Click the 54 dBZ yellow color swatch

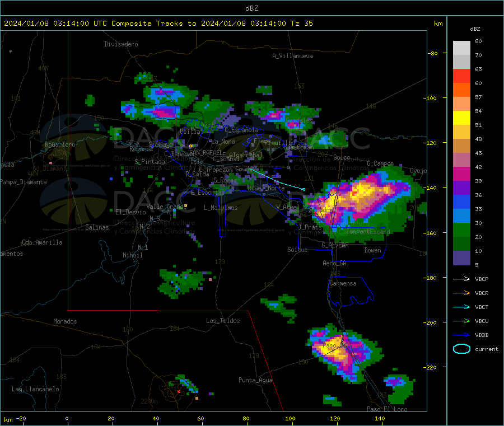click(x=461, y=118)
